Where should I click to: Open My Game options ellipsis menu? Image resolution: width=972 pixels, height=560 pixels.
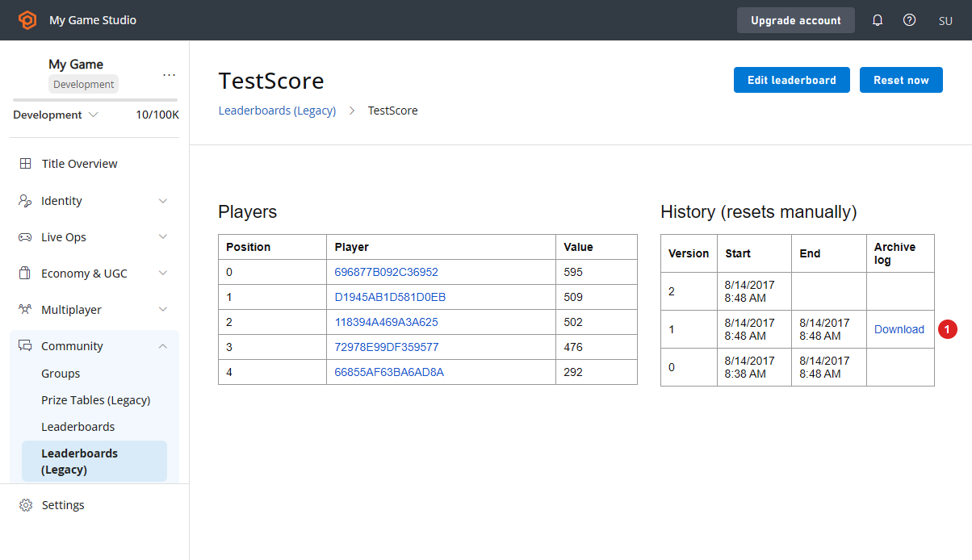[x=169, y=74]
